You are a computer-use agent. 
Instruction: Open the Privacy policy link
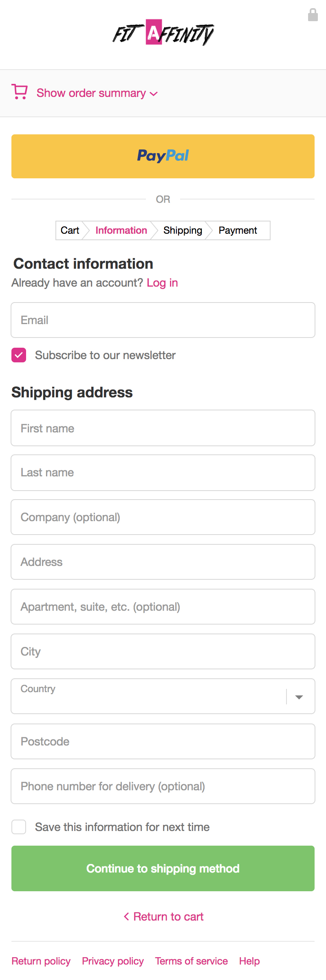pyautogui.click(x=113, y=961)
